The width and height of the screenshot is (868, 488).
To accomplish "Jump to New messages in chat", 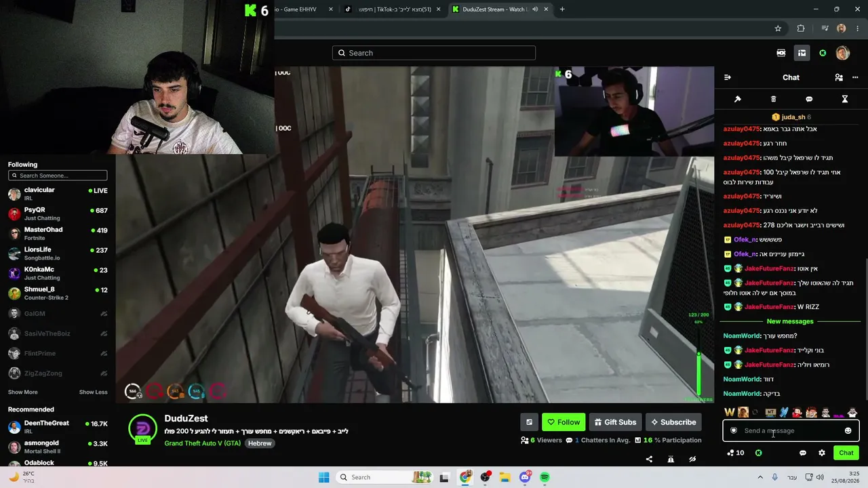I will coord(790,321).
